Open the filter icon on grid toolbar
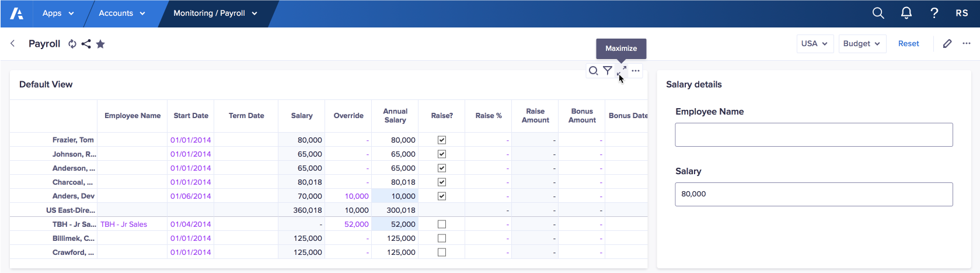This screenshot has height=273, width=980. point(608,71)
